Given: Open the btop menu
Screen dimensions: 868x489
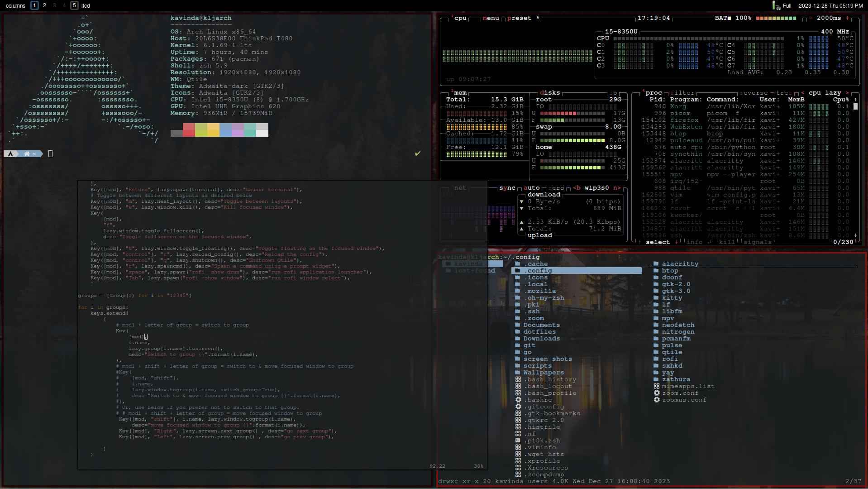Looking at the screenshot, I should pos(491,18).
